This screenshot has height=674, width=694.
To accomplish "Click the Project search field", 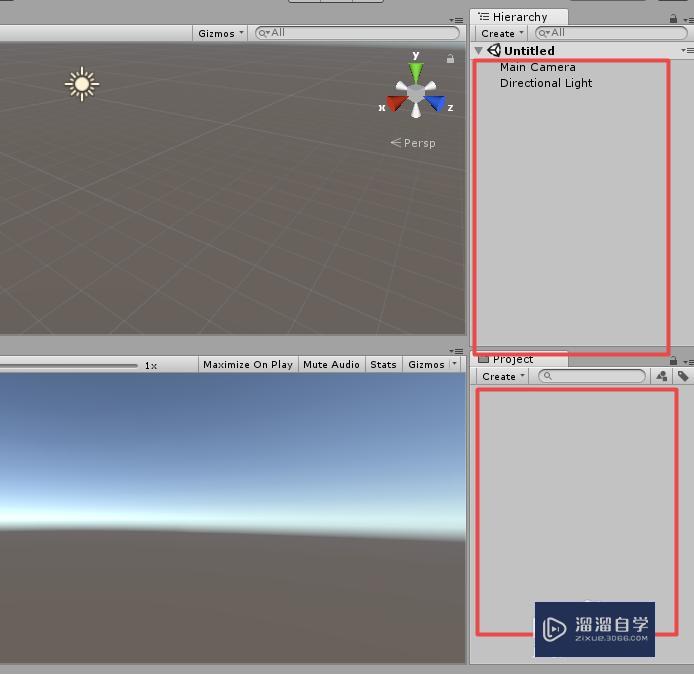I will tap(592, 376).
